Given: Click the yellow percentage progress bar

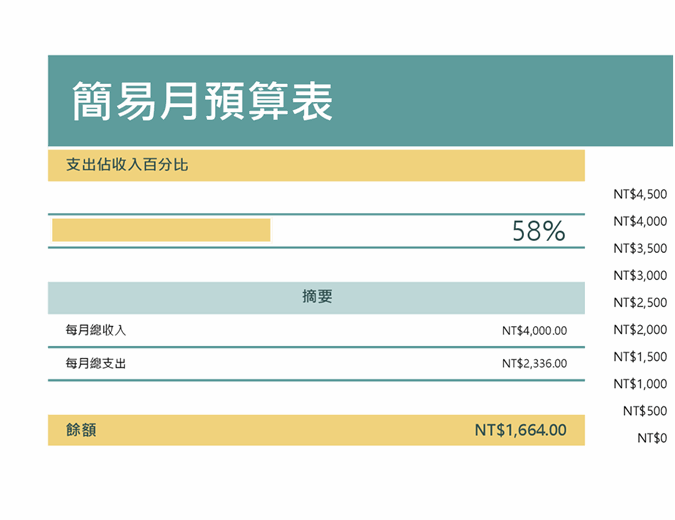Looking at the screenshot, I should coord(161,230).
